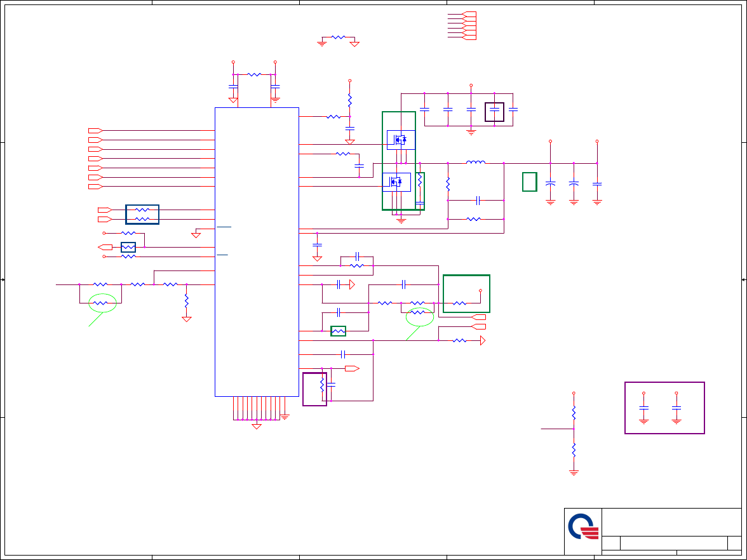The image size is (747, 560).
Task: Select the resistor with supply terminal in the large green box
Action: (x=459, y=303)
